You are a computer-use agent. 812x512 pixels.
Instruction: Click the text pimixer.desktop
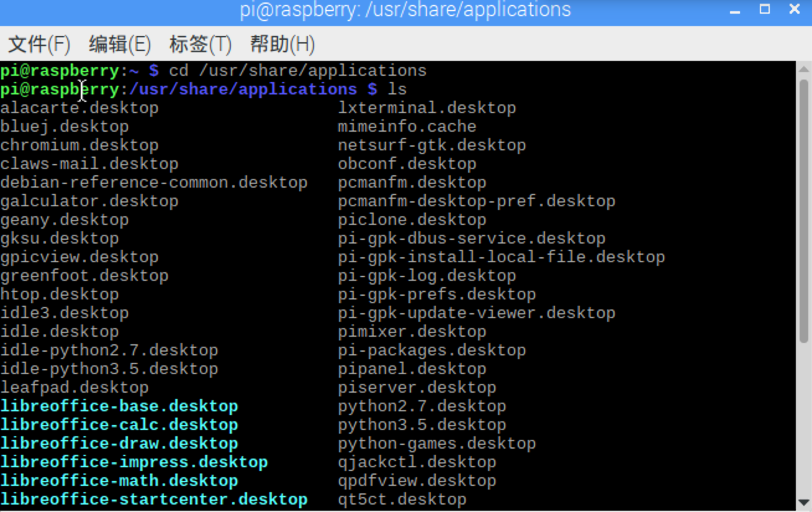(412, 332)
